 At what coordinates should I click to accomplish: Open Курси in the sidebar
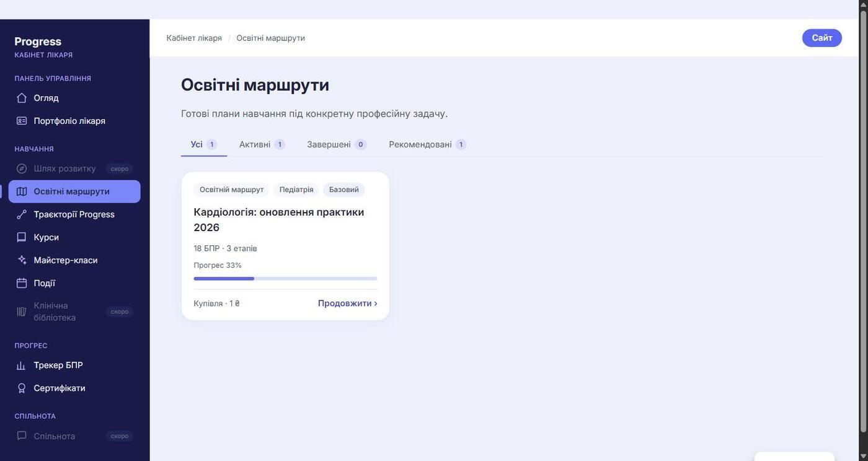[x=74, y=237]
